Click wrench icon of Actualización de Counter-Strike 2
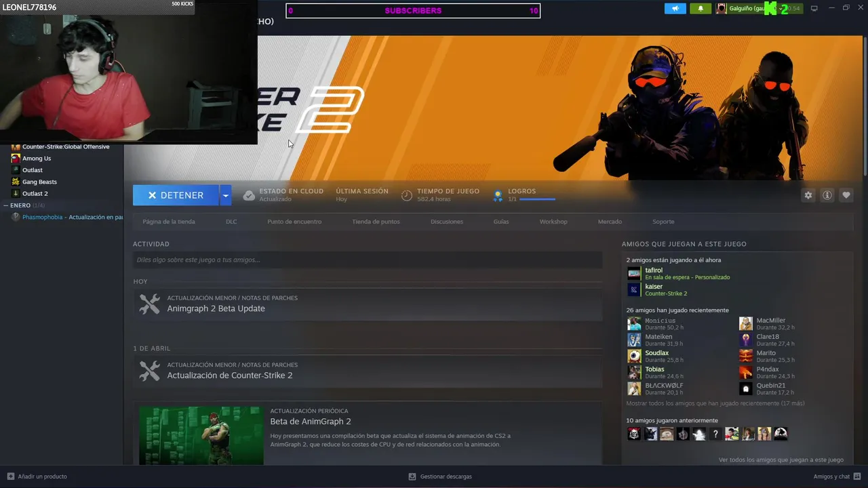868x488 pixels. [149, 371]
